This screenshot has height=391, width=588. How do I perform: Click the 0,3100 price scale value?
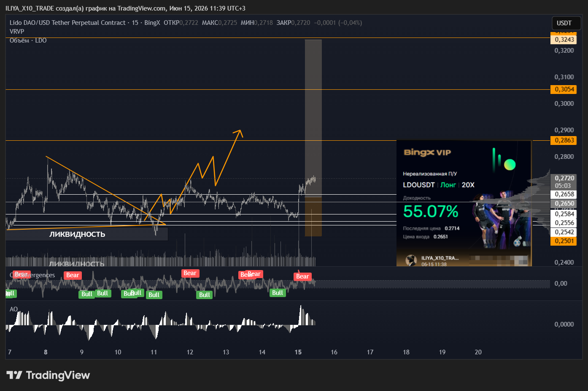(x=564, y=77)
